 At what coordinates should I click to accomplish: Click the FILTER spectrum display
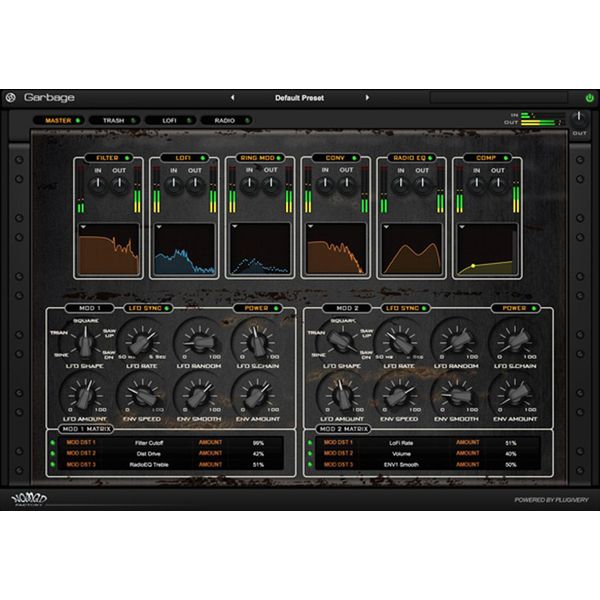click(x=112, y=249)
